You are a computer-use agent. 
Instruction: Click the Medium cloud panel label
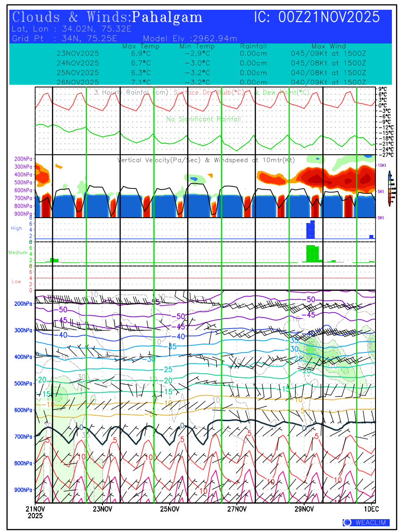tap(18, 252)
